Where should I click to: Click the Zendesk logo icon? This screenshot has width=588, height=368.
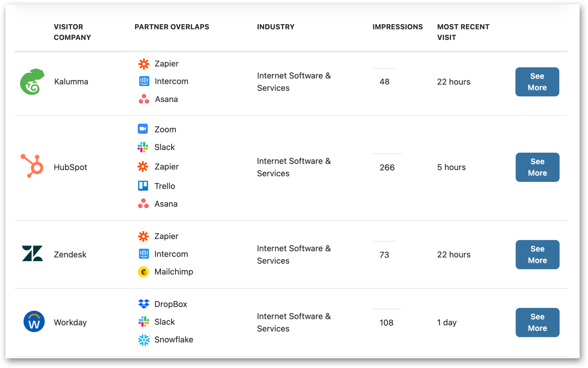coord(32,254)
